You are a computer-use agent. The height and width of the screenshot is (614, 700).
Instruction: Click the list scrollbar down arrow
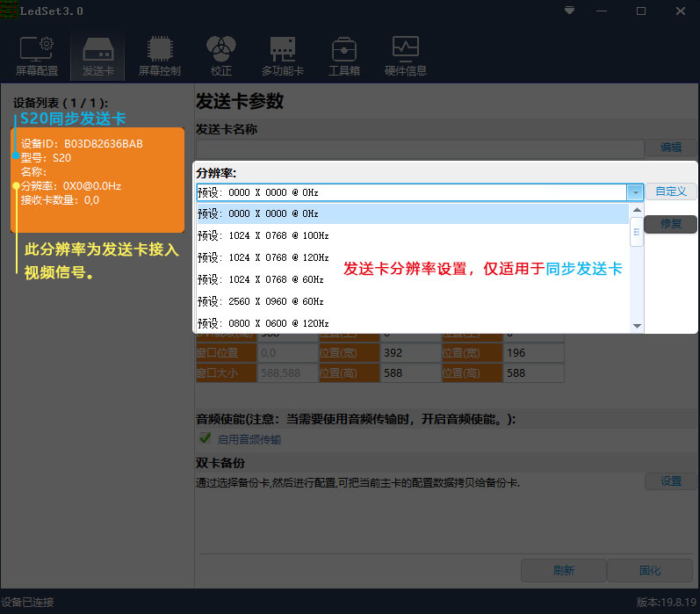tap(637, 326)
